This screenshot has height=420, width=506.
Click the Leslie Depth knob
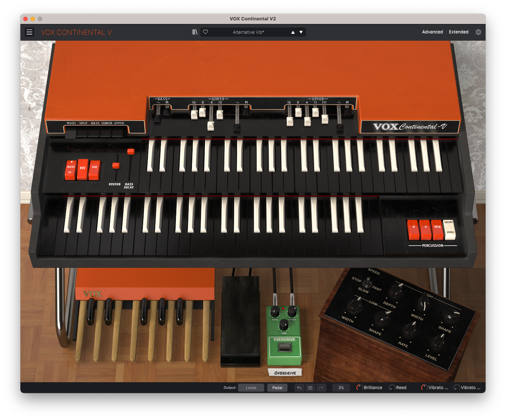pyautogui.click(x=396, y=290)
